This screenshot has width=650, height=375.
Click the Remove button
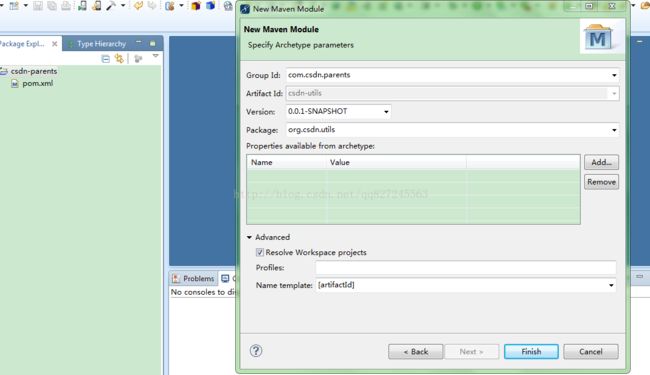[601, 182]
